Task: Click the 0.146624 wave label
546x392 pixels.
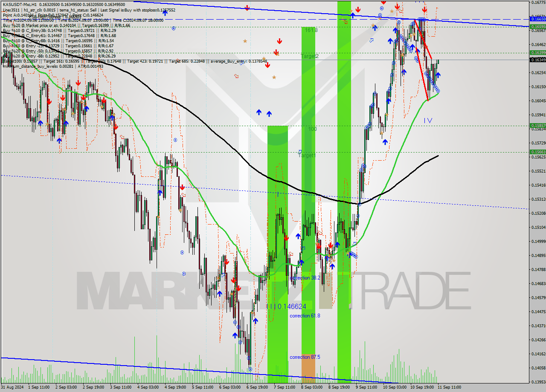Action: (292, 306)
